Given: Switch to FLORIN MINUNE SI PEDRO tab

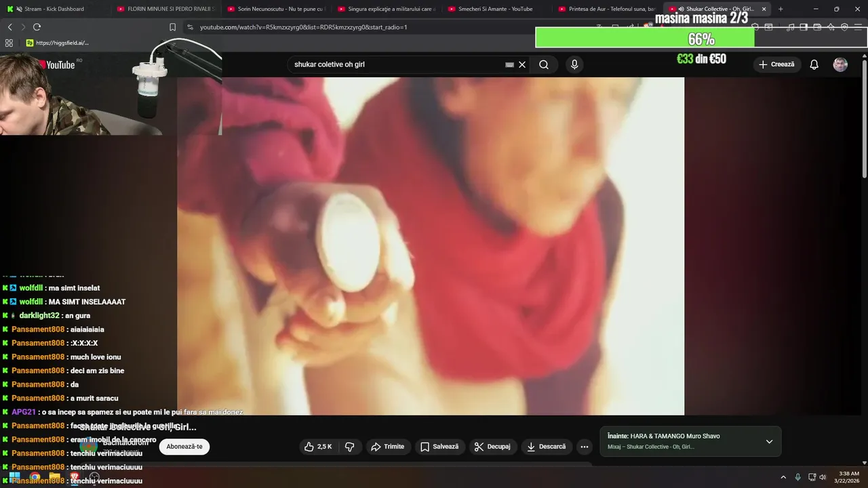Looking at the screenshot, I should [x=165, y=9].
